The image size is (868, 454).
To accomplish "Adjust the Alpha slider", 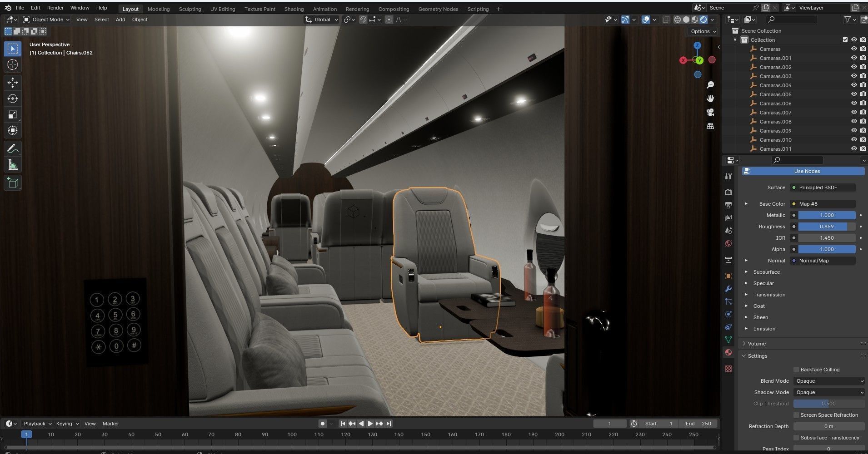I will coord(827,249).
